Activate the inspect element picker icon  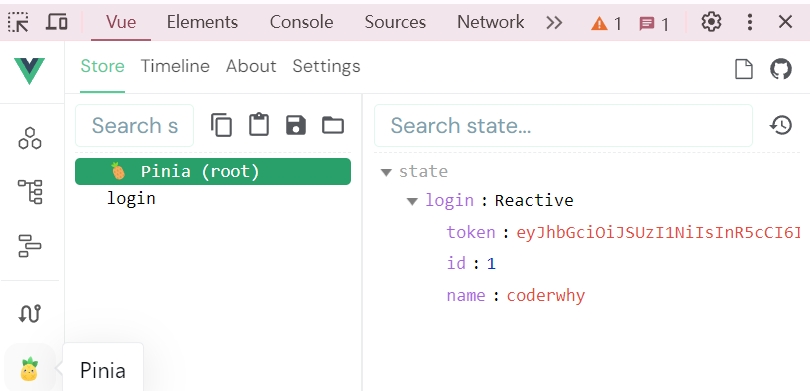click(19, 22)
